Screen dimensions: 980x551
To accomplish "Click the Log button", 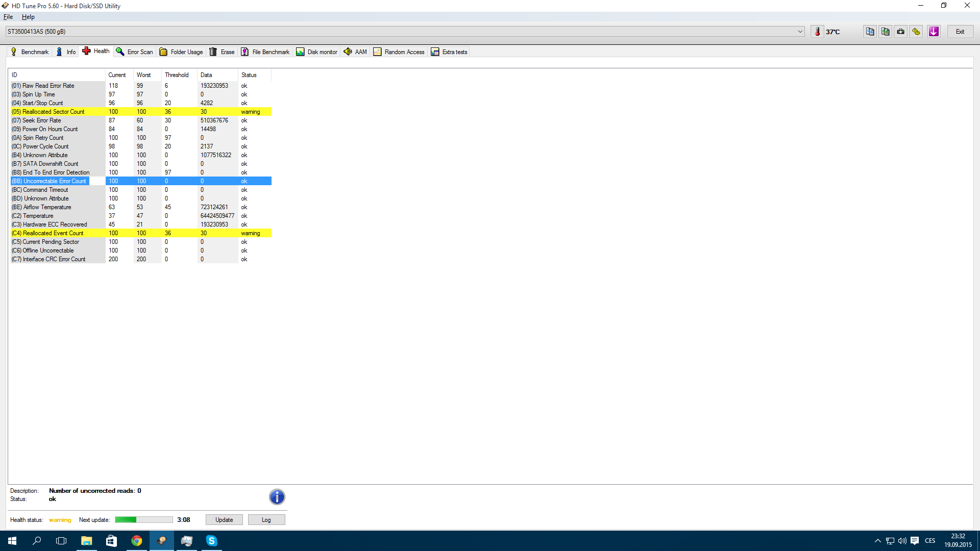I will tap(266, 520).
